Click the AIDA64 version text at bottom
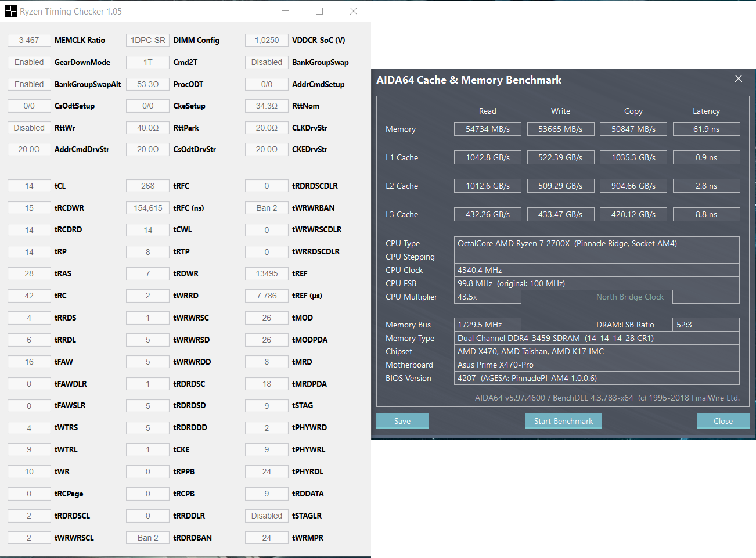 click(x=607, y=398)
